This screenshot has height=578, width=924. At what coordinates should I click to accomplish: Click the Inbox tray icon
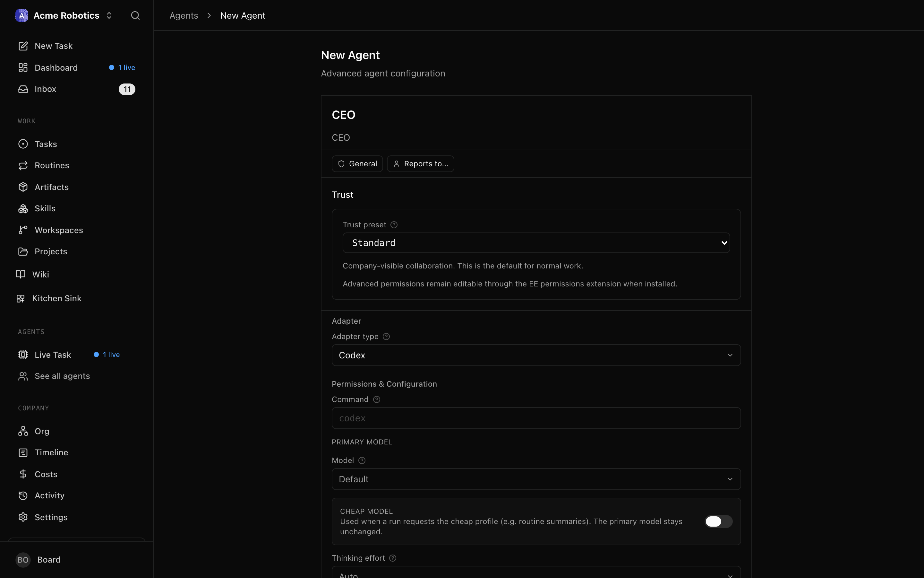23,89
